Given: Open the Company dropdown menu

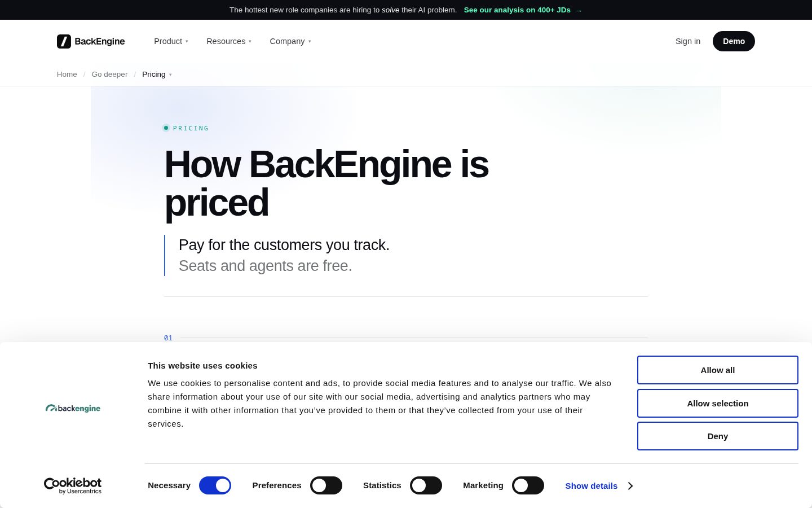Looking at the screenshot, I should tap(290, 41).
